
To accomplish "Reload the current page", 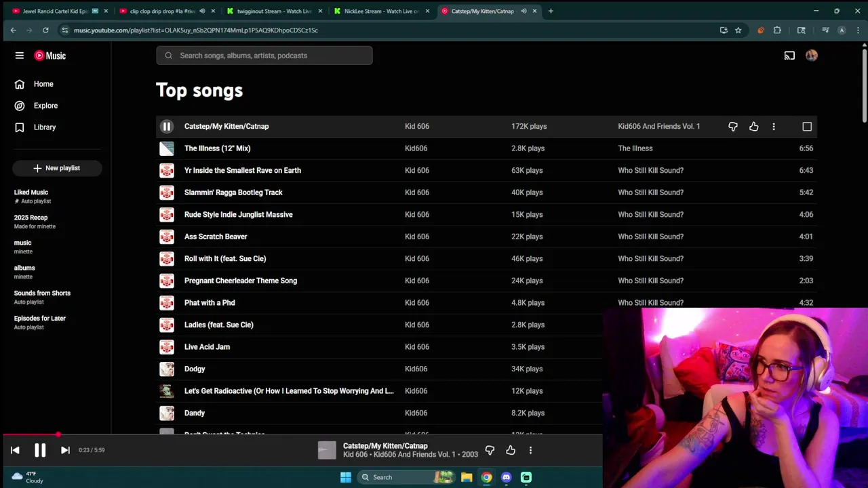I will click(45, 30).
